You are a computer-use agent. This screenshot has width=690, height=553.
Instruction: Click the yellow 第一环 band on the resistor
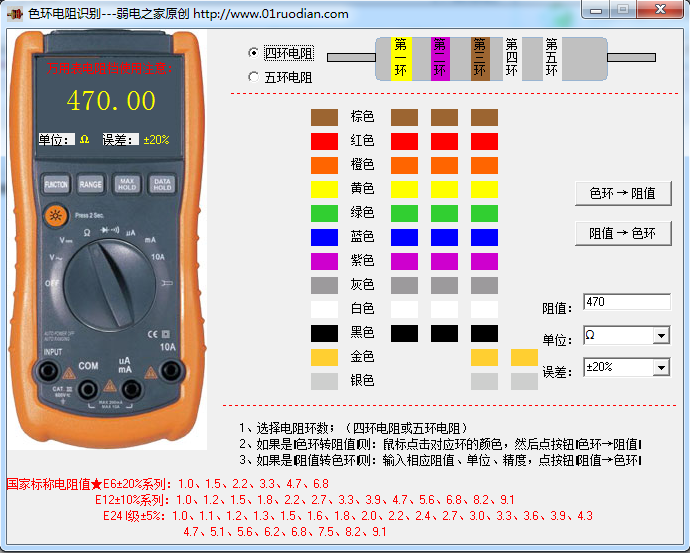(x=403, y=58)
